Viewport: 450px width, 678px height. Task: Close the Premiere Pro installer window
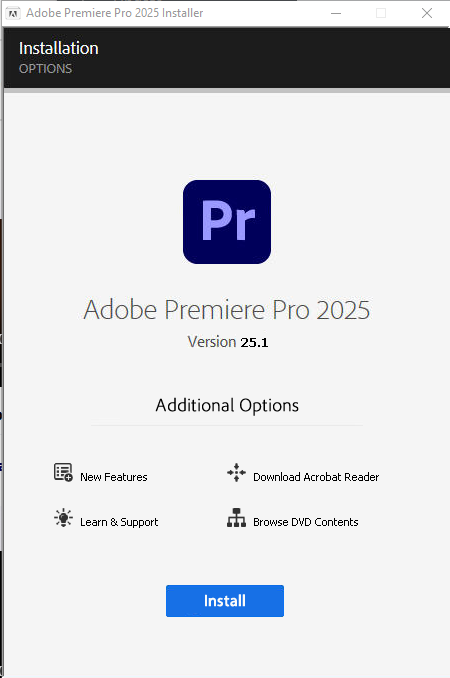pos(427,13)
